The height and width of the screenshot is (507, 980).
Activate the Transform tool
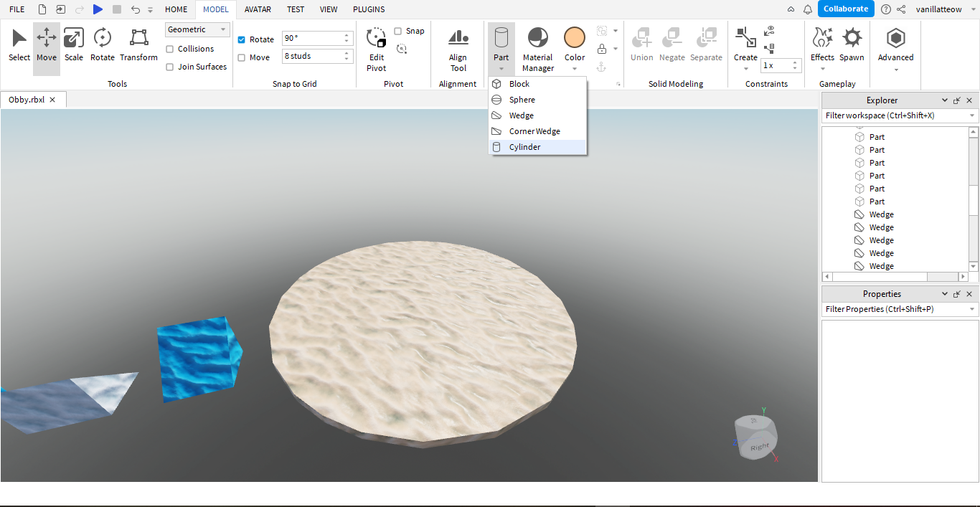pos(138,44)
